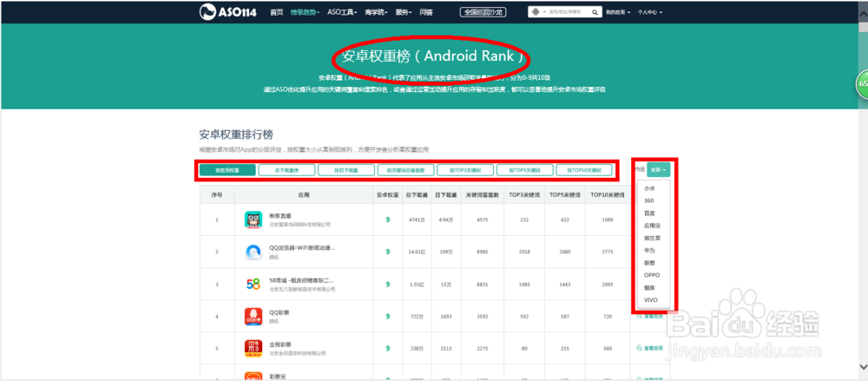Image resolution: width=868 pixels, height=381 pixels.
Task: Select 豌豆荚 from the market list
Action: coord(652,238)
